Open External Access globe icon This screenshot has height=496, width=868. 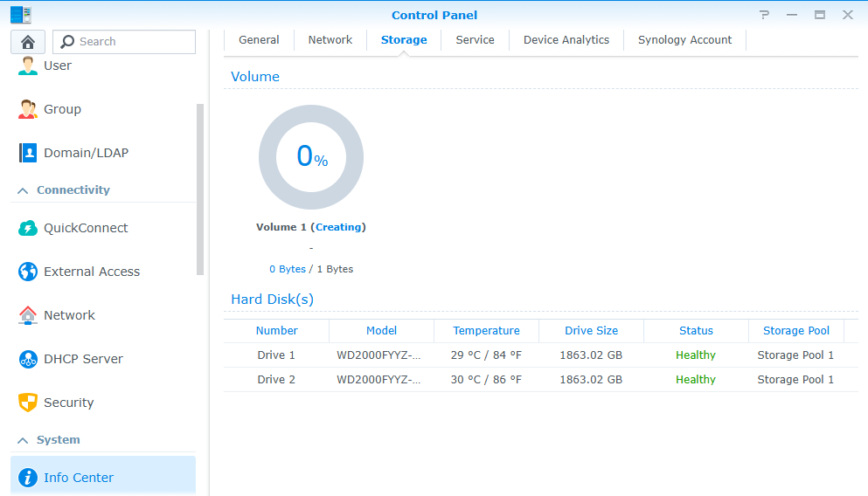28,272
